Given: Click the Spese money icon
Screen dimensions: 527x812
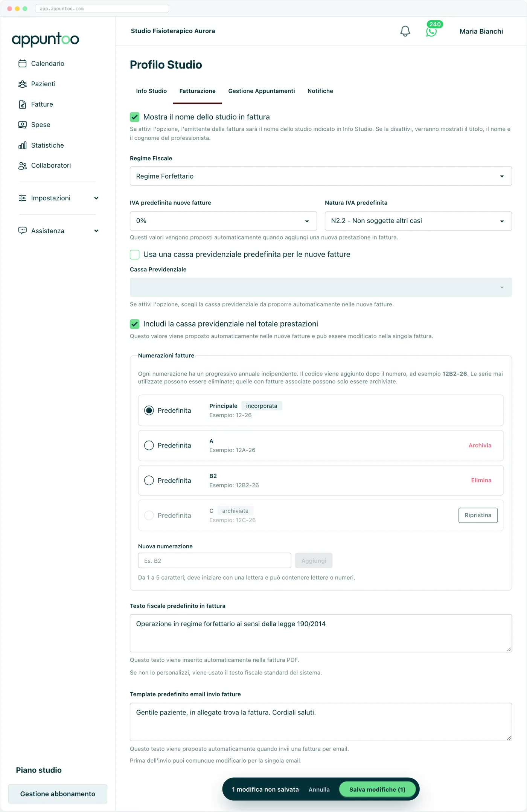Looking at the screenshot, I should [x=23, y=125].
